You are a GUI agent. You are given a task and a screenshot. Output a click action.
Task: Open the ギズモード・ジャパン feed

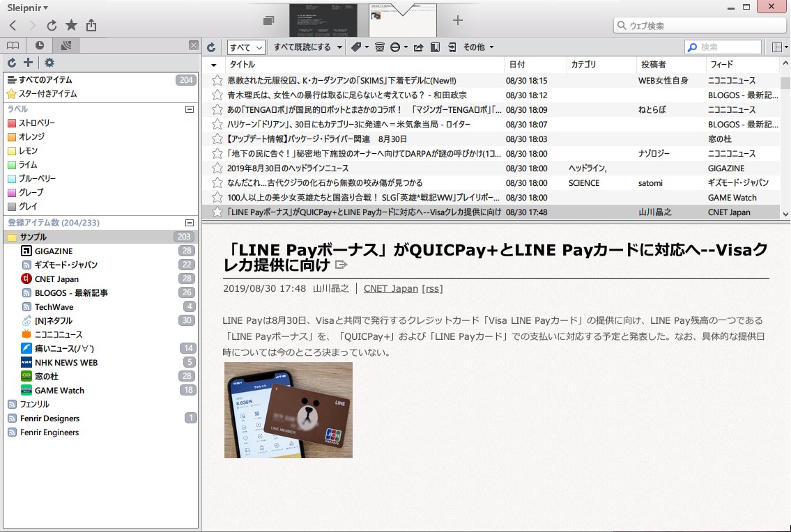pos(101,265)
